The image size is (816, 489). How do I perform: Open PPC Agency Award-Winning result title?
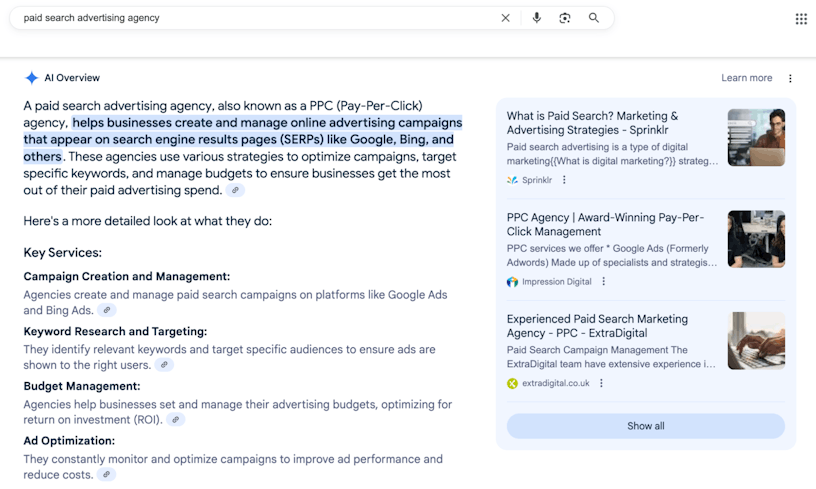coord(605,224)
